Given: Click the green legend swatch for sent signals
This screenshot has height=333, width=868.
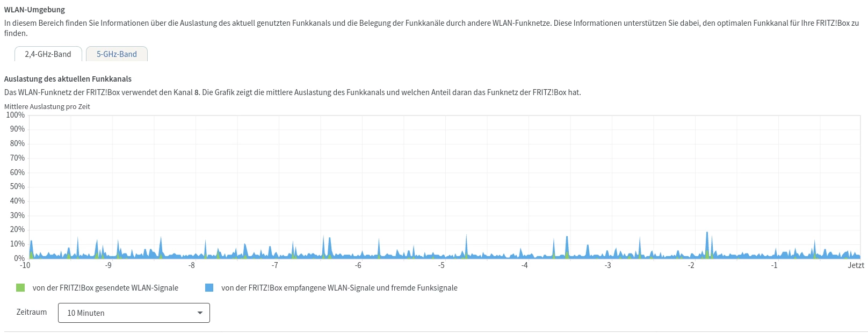Looking at the screenshot, I should point(21,288).
